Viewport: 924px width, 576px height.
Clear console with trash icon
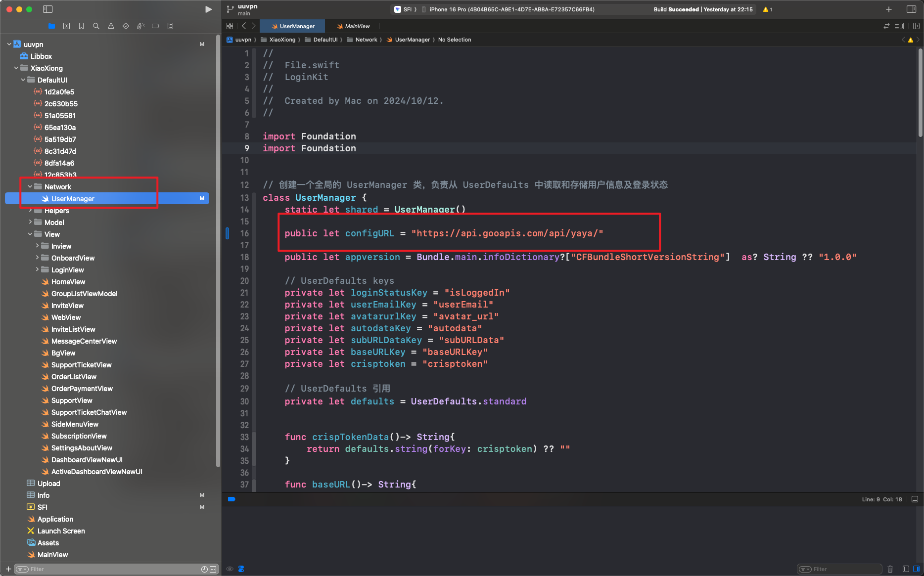pos(890,569)
